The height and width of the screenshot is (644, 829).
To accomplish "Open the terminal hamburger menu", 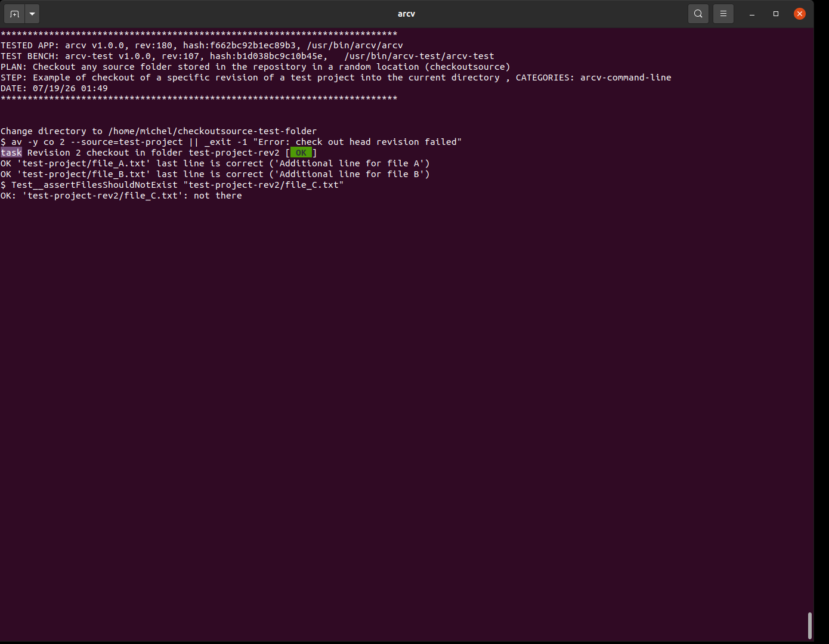I will [723, 13].
